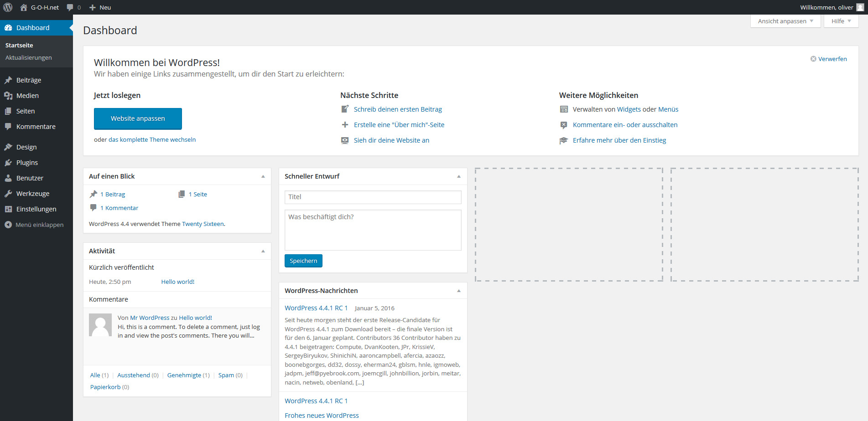Screen dimensions: 868x421
Task: Click the home icon beside G-O-H.net
Action: pyautogui.click(x=24, y=7)
